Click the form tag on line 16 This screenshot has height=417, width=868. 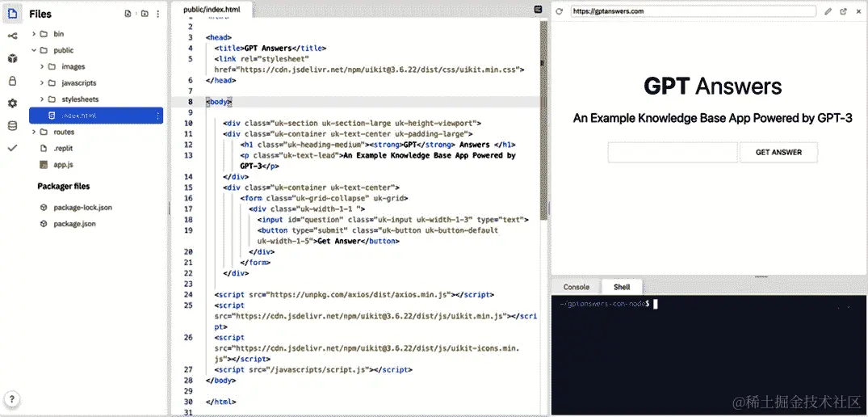point(324,198)
